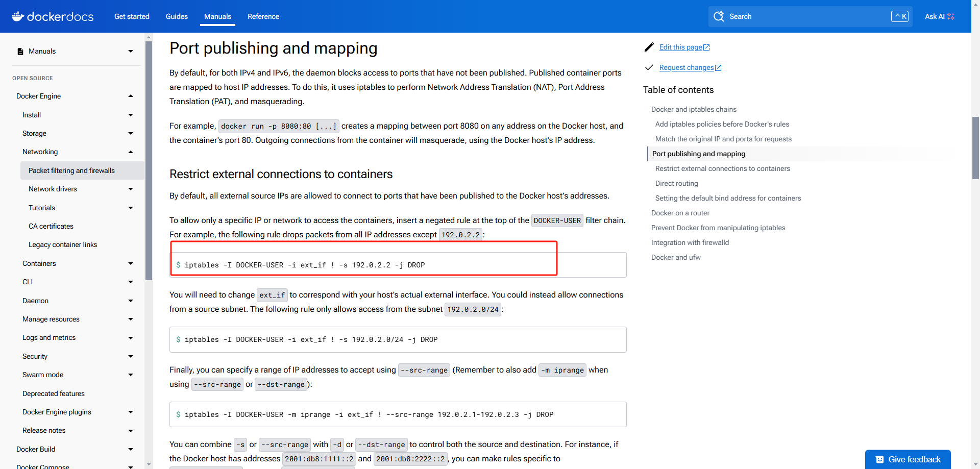Click the checkmark icon beside Request changes
980x469 pixels.
pos(649,67)
